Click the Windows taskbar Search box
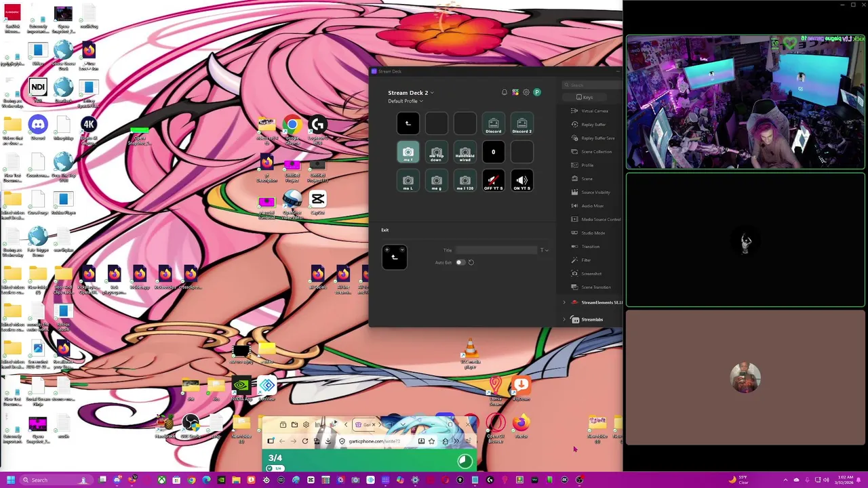This screenshot has height=488, width=868. [x=56, y=480]
